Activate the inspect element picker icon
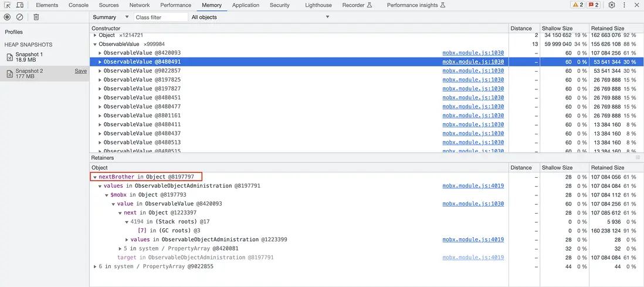644x287 pixels. tap(7, 5)
